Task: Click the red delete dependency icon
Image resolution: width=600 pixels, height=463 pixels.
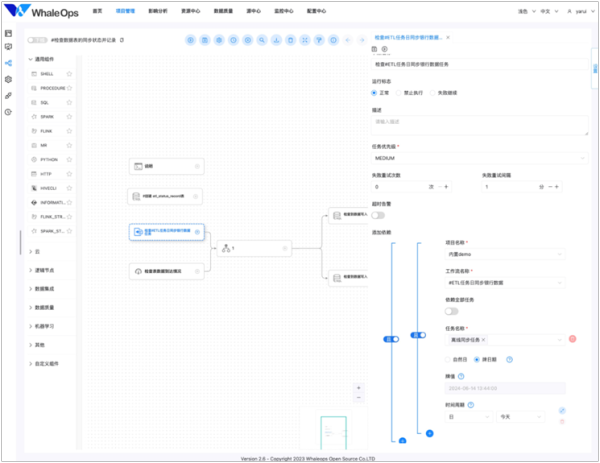Action: pyautogui.click(x=573, y=339)
